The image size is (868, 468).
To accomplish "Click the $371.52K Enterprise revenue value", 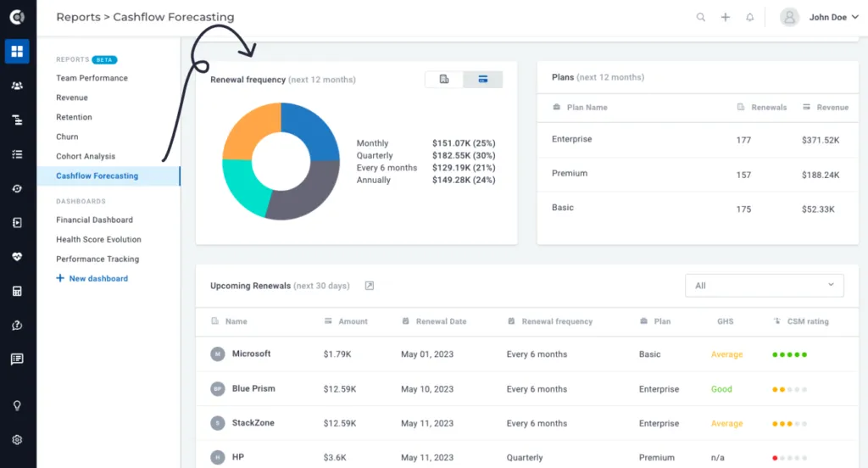I will click(821, 141).
